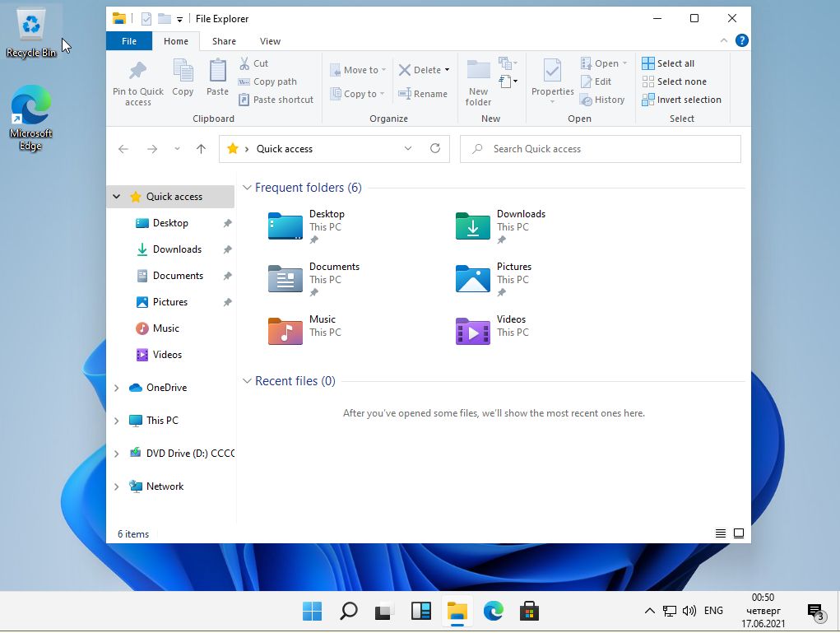Viewport: 840px width, 633px height.
Task: Click the Copy path button
Action: [x=267, y=81]
